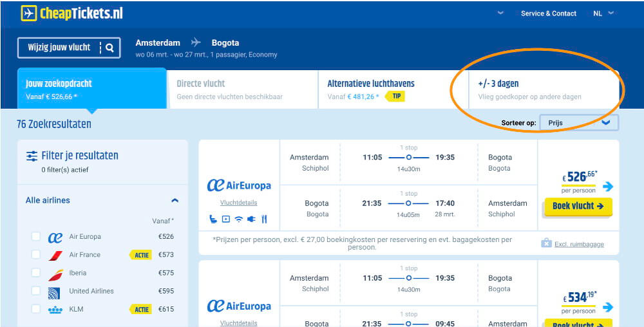Viewport: 644px width, 327px height.
Task: Click the Iberia logo in airline list
Action: (55, 274)
